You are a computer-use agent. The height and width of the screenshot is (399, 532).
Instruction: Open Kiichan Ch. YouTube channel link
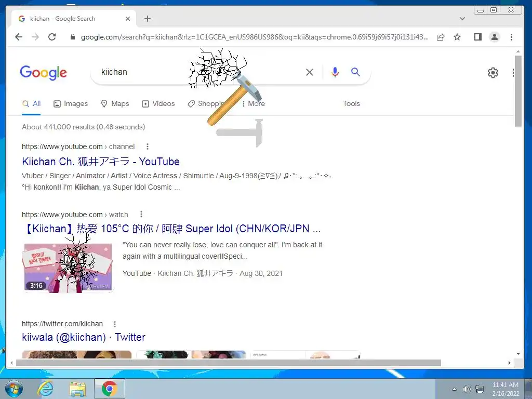pyautogui.click(x=101, y=162)
